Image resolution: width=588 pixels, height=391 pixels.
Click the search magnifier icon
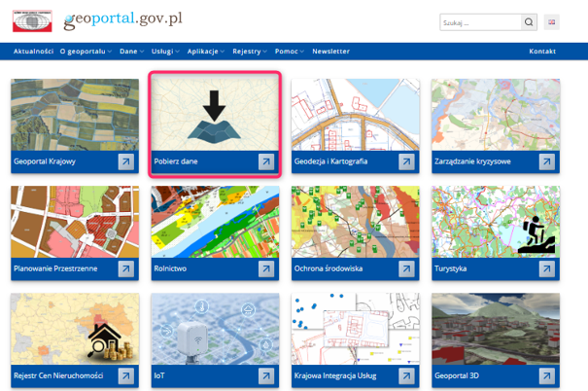tap(529, 22)
